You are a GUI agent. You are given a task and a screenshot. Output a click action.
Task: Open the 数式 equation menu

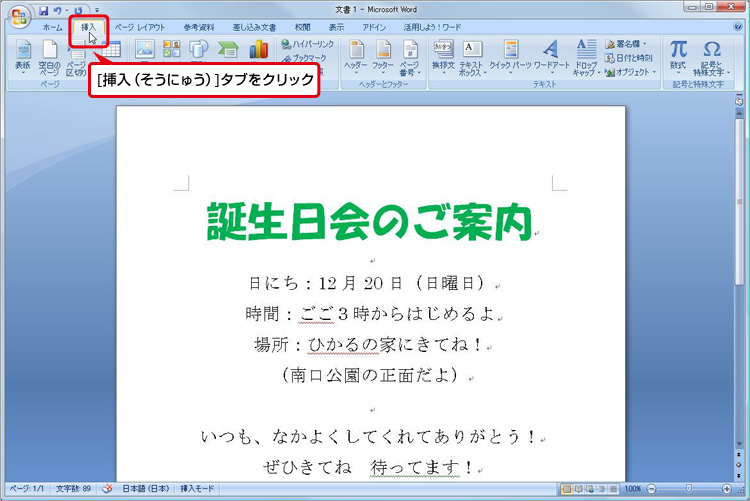tap(678, 58)
